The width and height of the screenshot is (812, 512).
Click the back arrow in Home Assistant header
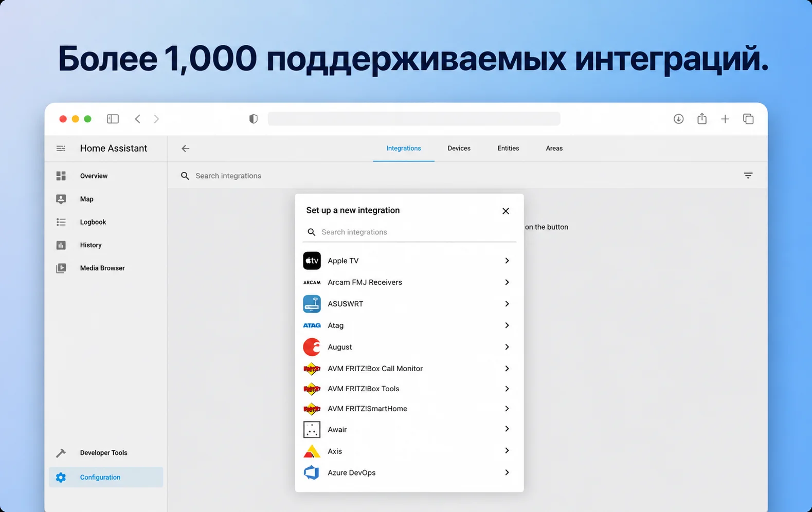click(x=185, y=148)
